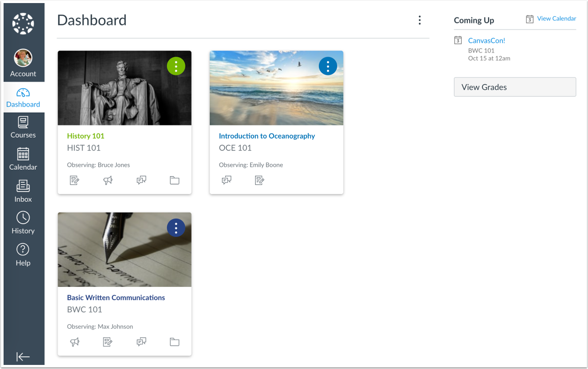Open Announcements for History 101
This screenshot has height=369, width=588.
108,180
